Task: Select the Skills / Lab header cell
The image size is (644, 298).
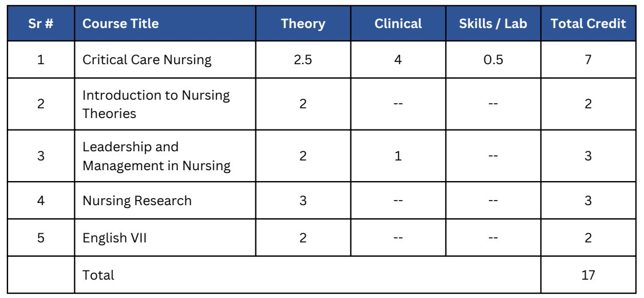Action: [x=493, y=23]
